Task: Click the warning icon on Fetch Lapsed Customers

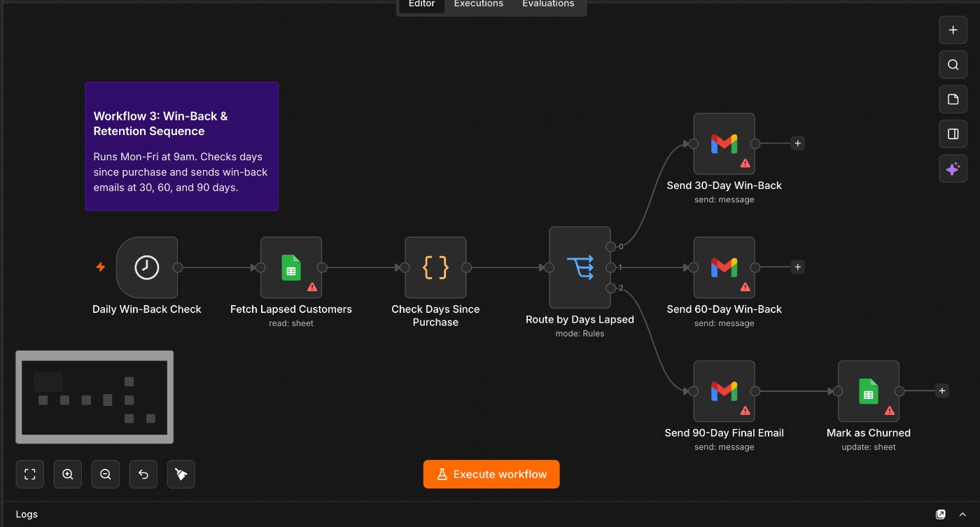Action: [x=312, y=287]
